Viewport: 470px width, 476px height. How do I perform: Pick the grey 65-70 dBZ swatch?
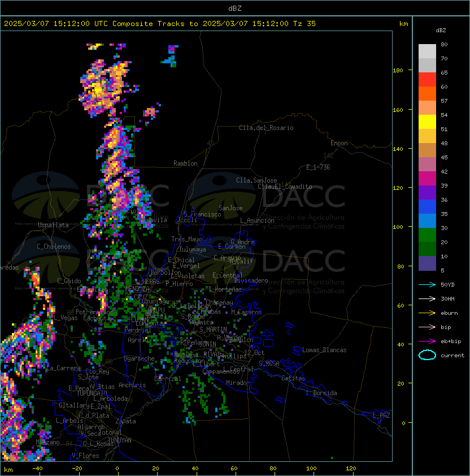pos(427,65)
